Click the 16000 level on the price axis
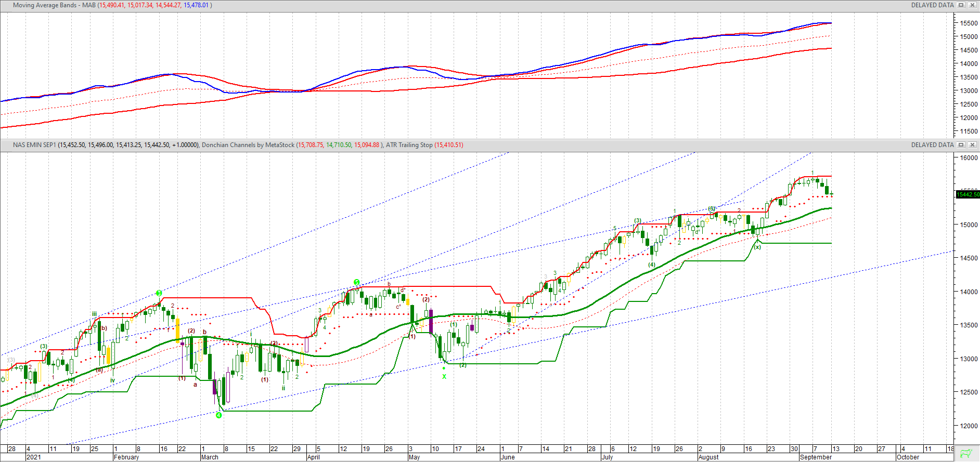The width and height of the screenshot is (980, 462). click(969, 158)
